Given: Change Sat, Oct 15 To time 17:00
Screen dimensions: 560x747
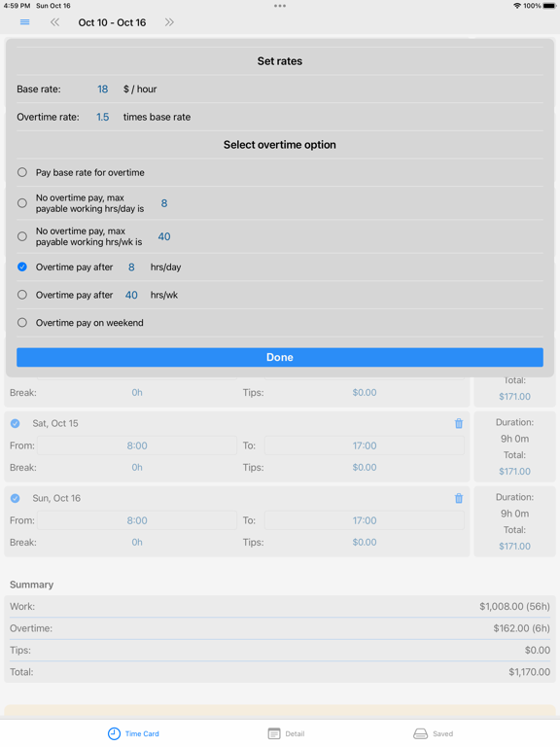Looking at the screenshot, I should coord(365,445).
